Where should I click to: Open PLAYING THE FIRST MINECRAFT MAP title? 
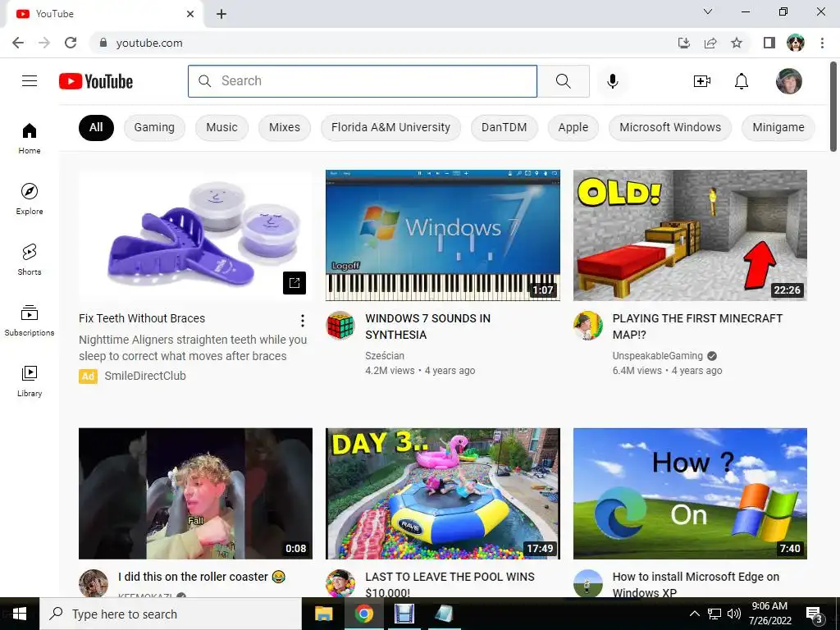coord(697,326)
